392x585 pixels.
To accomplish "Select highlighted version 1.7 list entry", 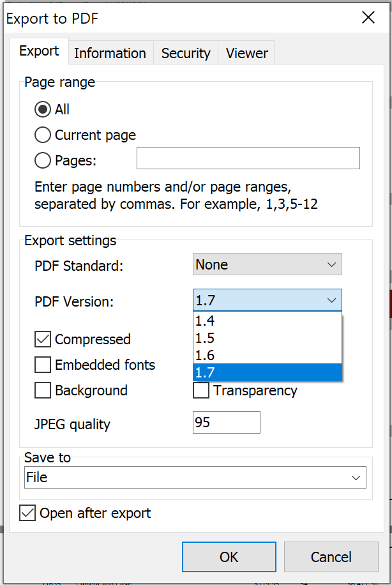I will click(x=267, y=372).
